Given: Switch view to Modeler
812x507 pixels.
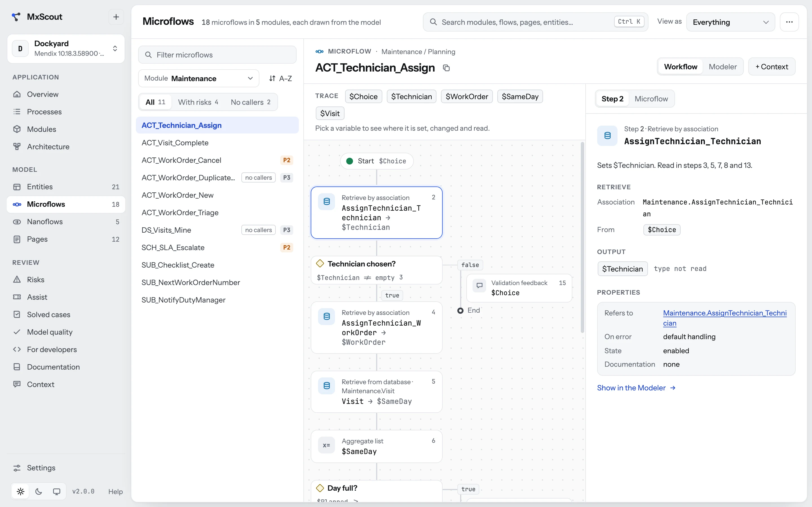Looking at the screenshot, I should click(x=722, y=67).
